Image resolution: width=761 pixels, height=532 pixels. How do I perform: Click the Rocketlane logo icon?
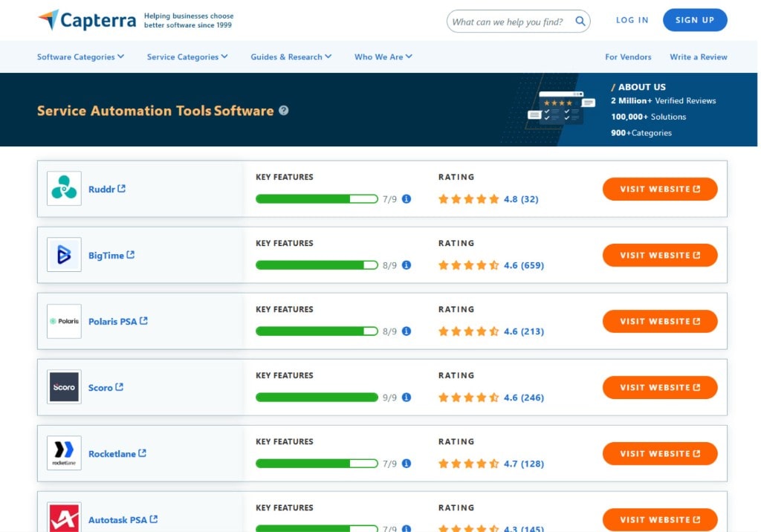click(x=64, y=453)
